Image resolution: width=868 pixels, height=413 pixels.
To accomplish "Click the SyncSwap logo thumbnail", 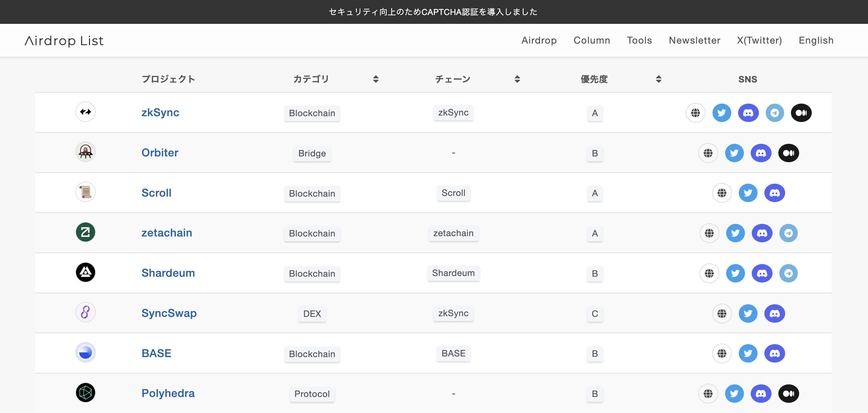I will [x=85, y=312].
